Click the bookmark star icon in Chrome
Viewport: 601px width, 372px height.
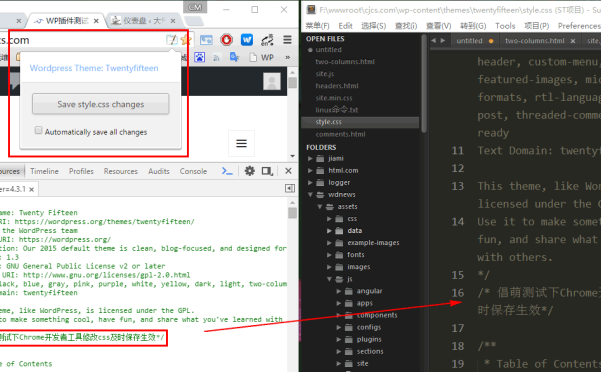click(186, 39)
